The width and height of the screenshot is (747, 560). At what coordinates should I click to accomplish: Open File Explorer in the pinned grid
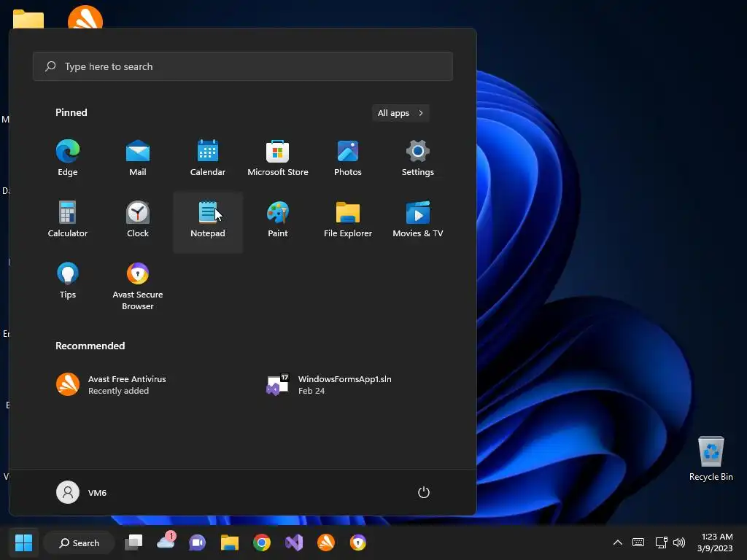click(348, 220)
